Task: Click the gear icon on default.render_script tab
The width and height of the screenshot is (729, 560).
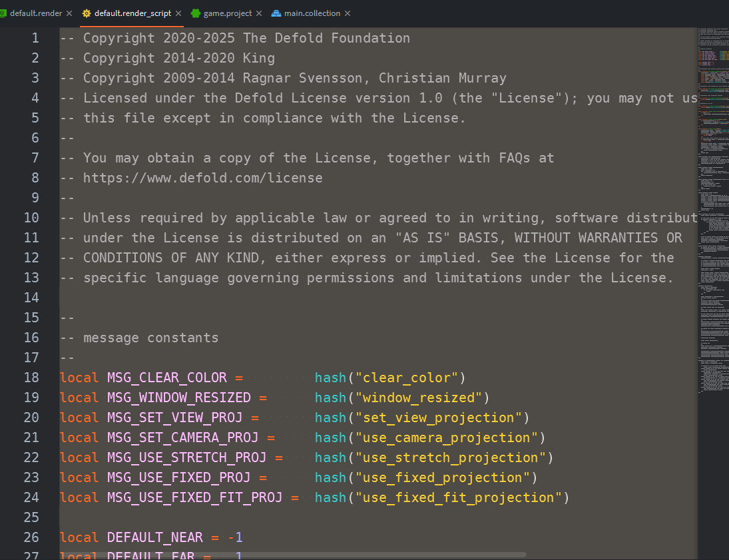Action: tap(87, 13)
